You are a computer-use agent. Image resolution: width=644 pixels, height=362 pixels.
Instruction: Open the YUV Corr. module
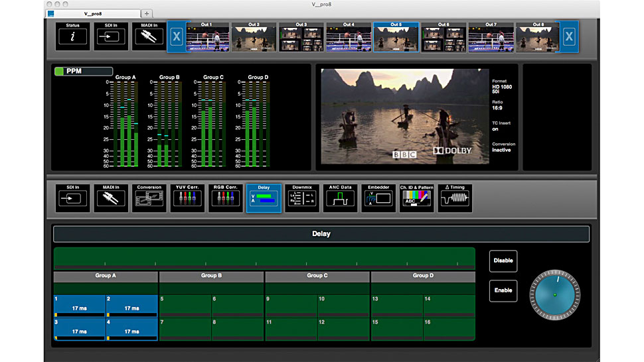tap(187, 198)
